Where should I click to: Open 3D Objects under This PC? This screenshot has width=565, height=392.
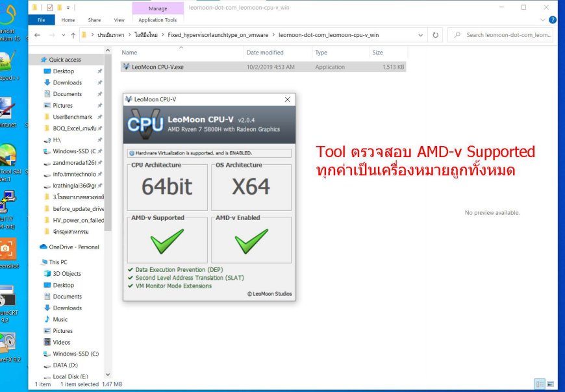pyautogui.click(x=67, y=274)
